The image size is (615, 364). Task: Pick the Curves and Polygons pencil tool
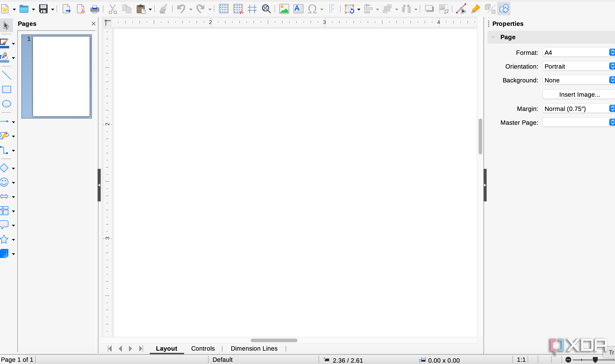[4, 136]
